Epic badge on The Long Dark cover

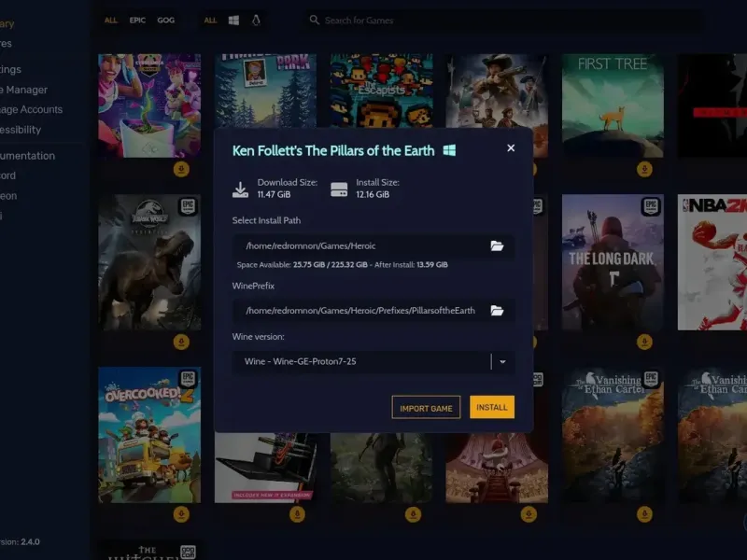pyautogui.click(x=651, y=206)
